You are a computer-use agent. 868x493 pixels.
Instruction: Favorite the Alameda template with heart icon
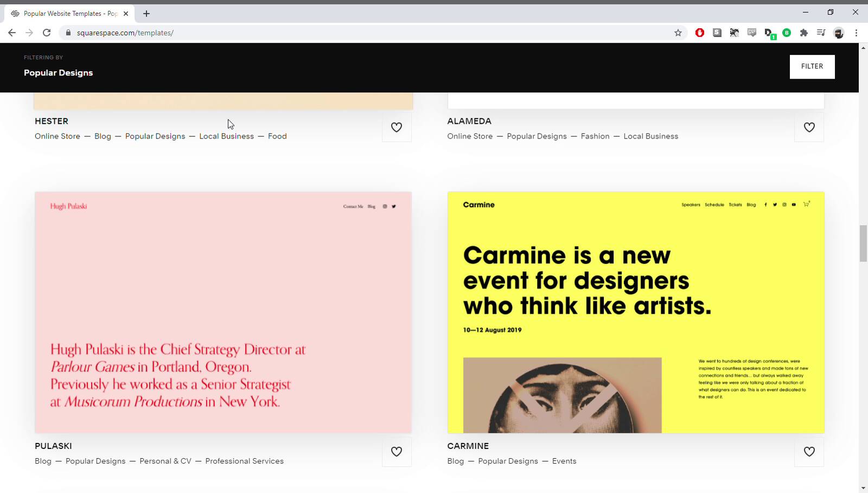click(809, 127)
